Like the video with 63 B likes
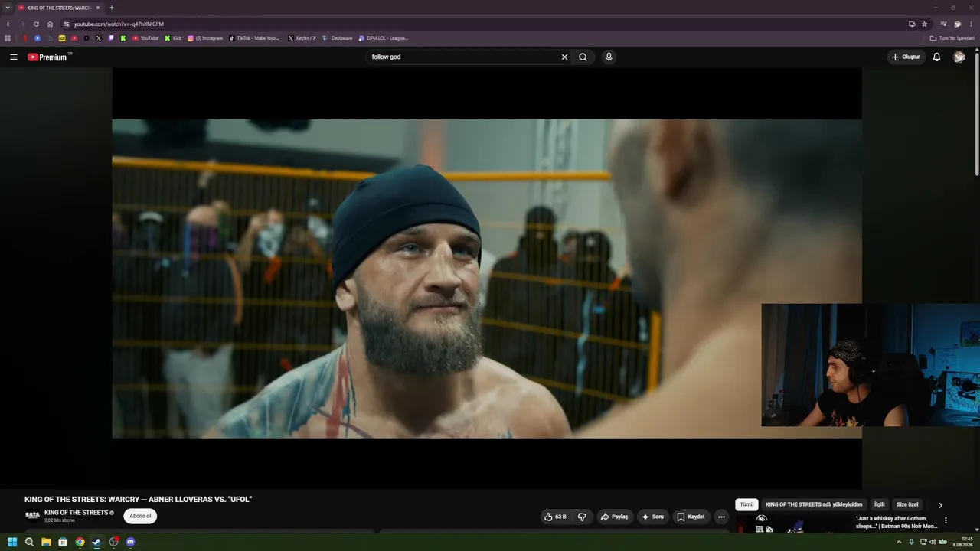Image resolution: width=980 pixels, height=551 pixels. pyautogui.click(x=556, y=517)
